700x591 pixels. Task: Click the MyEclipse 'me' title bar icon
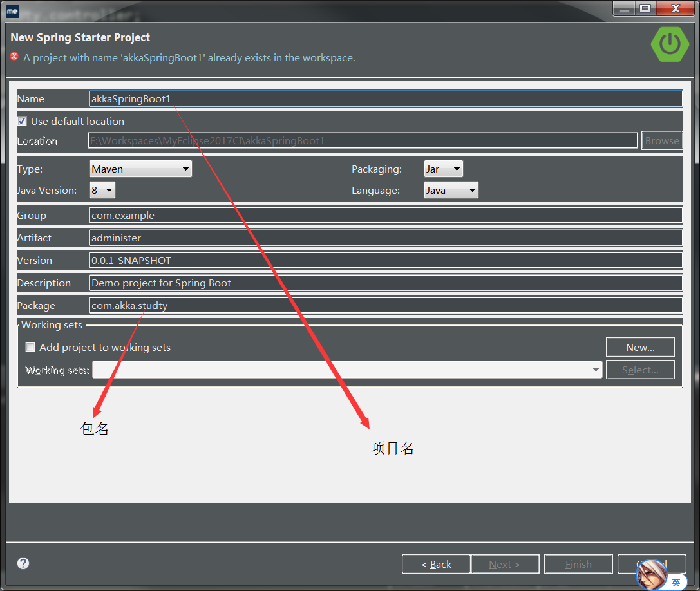[x=12, y=11]
